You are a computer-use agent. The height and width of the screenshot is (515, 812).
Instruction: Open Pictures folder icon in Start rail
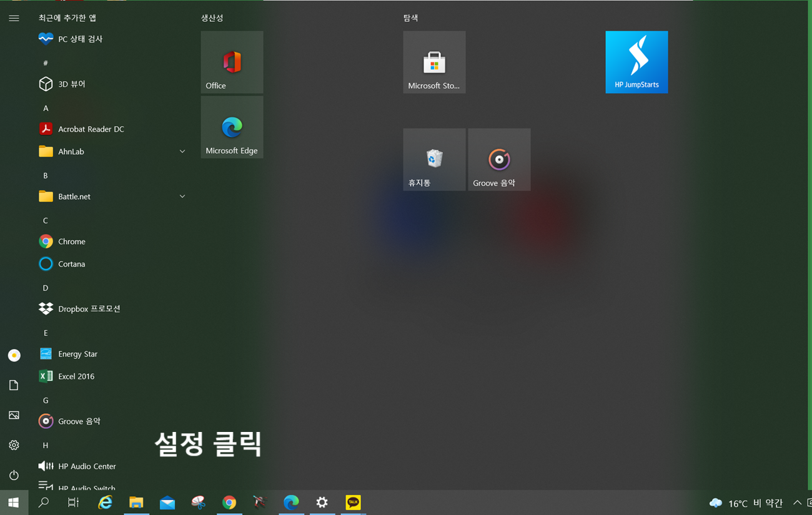pos(14,415)
